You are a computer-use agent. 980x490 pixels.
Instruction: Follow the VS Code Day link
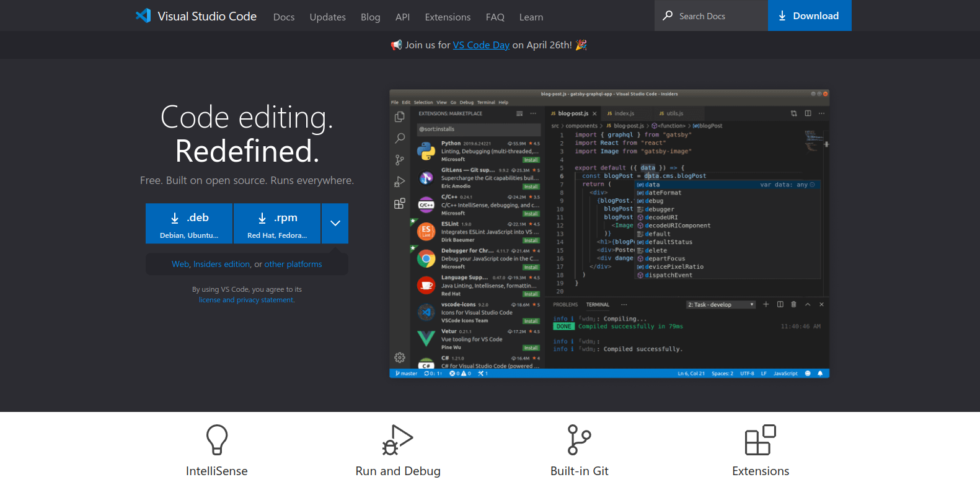tap(481, 45)
